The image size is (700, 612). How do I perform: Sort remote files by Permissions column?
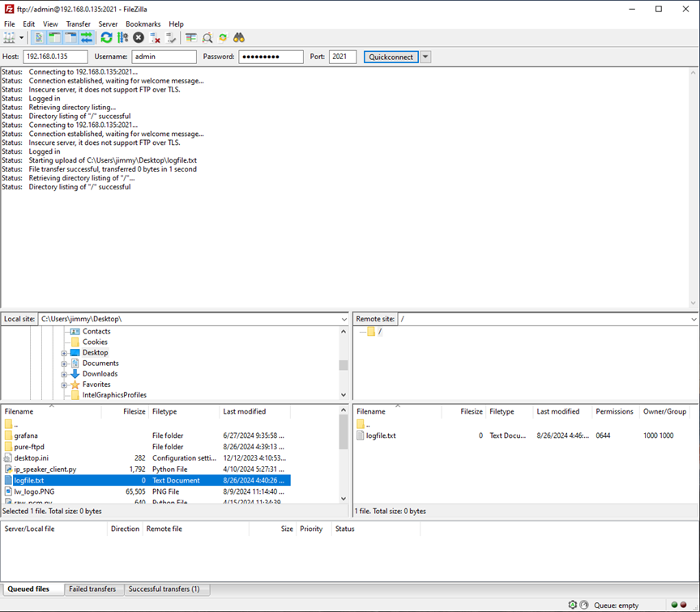click(x=615, y=412)
